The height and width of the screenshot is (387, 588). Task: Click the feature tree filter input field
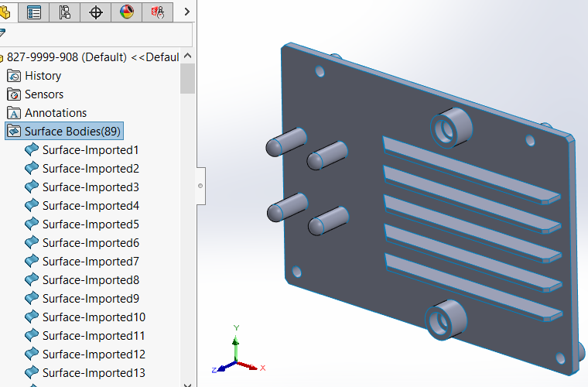[x=96, y=35]
